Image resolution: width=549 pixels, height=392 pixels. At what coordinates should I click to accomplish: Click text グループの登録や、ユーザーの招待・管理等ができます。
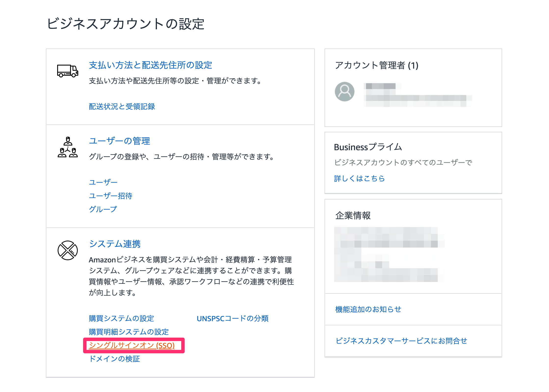tap(182, 157)
